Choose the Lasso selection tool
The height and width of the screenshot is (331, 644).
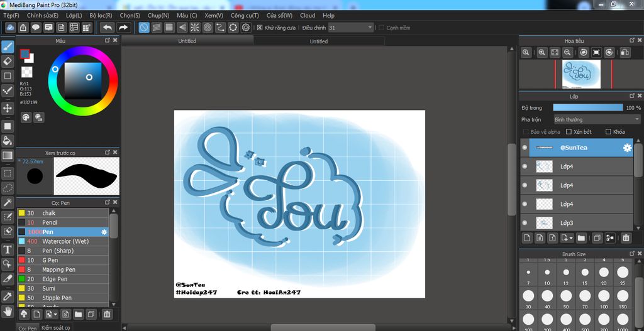coord(8,188)
